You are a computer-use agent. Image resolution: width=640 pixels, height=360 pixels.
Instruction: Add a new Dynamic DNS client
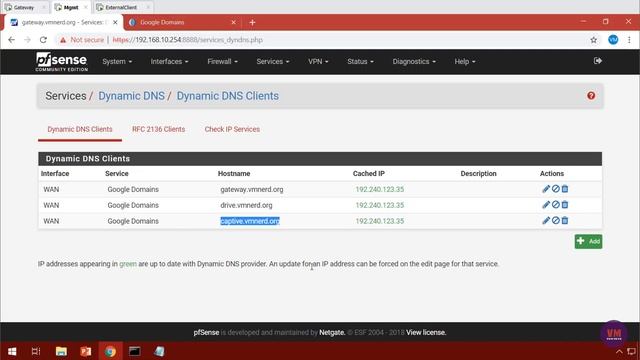click(588, 242)
